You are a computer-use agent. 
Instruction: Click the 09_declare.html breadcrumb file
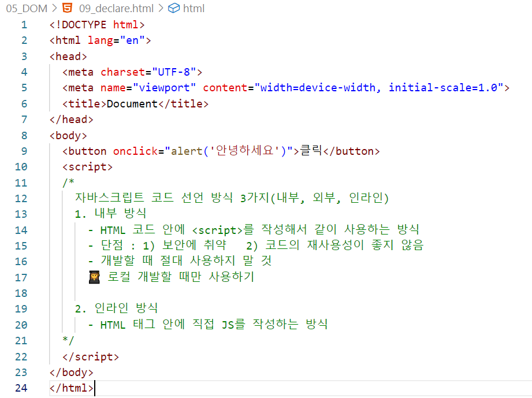coord(116,8)
